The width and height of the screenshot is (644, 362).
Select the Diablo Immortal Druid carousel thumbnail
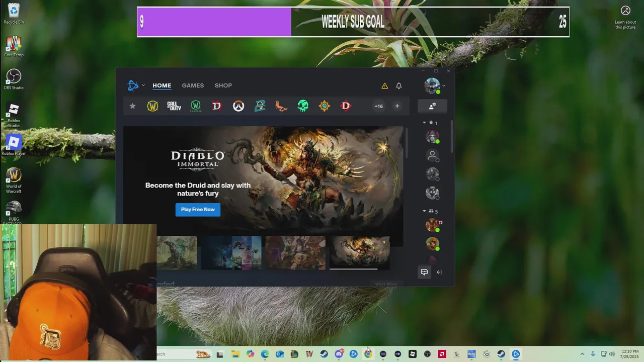click(360, 252)
